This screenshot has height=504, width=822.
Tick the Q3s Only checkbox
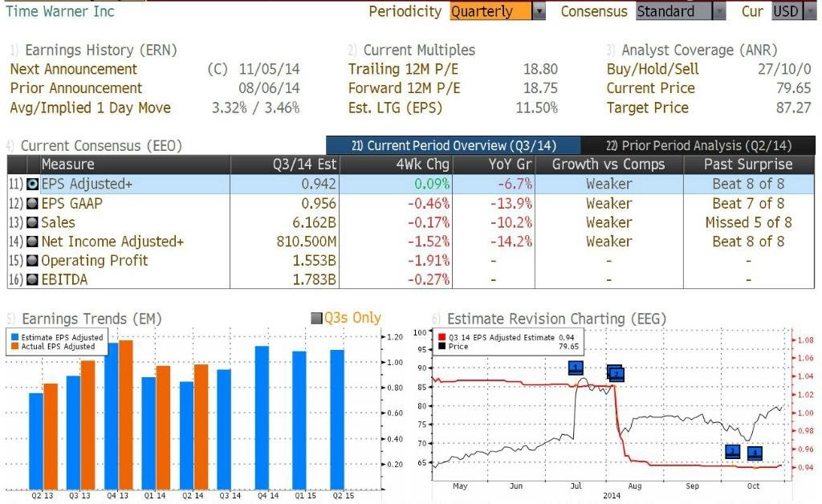[x=316, y=318]
